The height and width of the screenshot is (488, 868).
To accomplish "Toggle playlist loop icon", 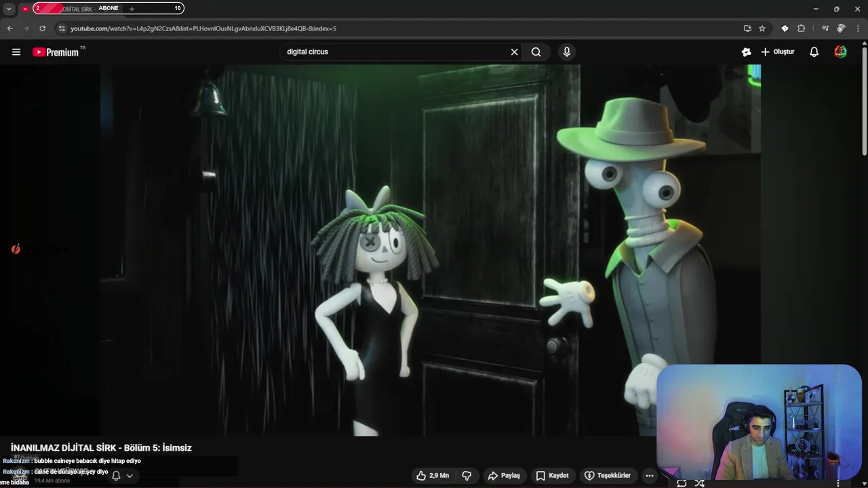I will click(x=682, y=483).
